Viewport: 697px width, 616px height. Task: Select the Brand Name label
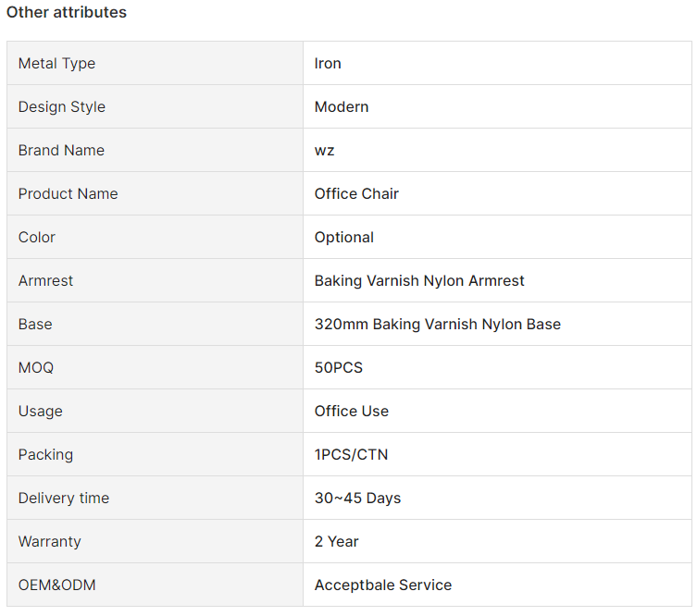click(x=61, y=150)
